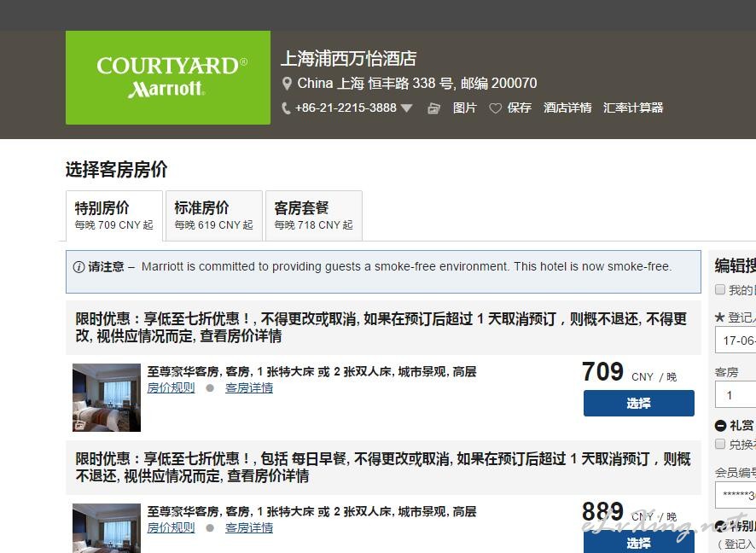The image size is (756, 553).
Task: Click the phone handset icon
Action: (286, 108)
